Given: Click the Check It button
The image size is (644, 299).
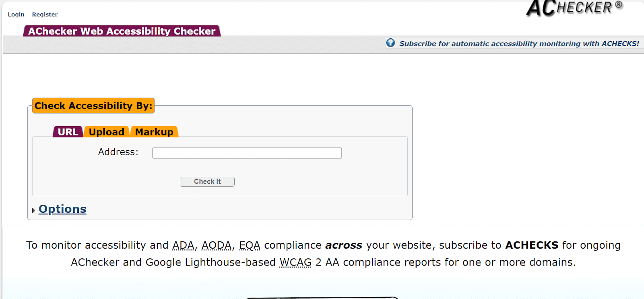Looking at the screenshot, I should click(x=207, y=181).
